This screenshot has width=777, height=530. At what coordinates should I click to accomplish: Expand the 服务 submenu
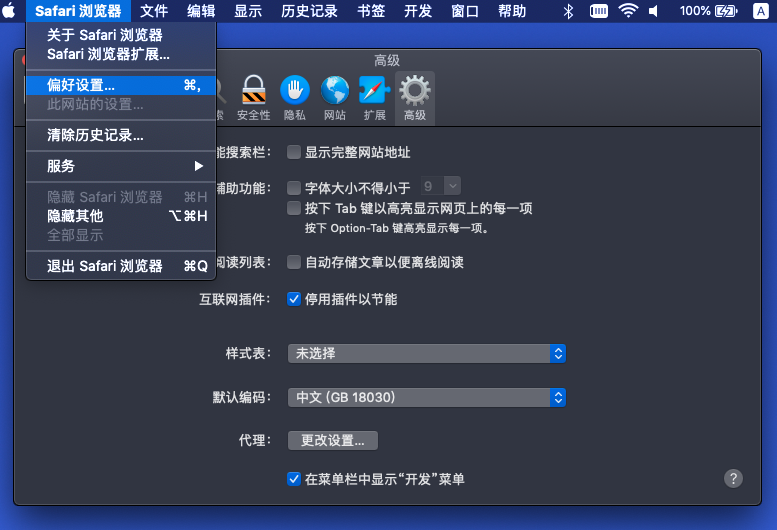click(x=121, y=166)
